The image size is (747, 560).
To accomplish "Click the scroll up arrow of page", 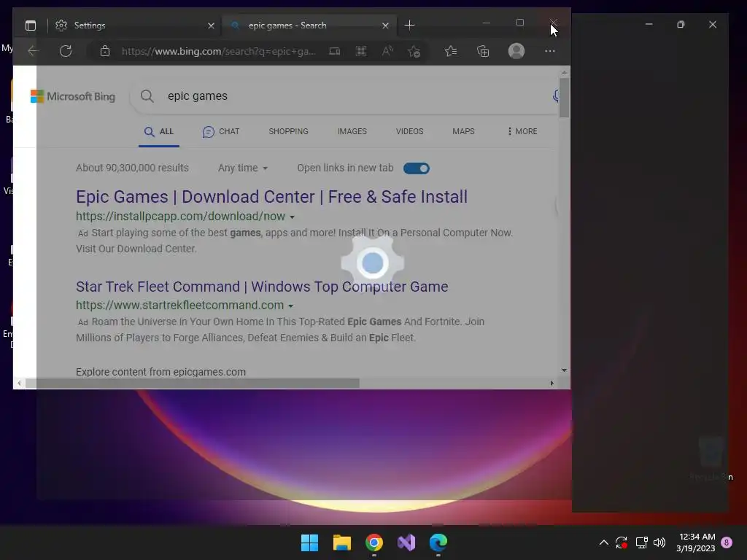I will pyautogui.click(x=564, y=72).
